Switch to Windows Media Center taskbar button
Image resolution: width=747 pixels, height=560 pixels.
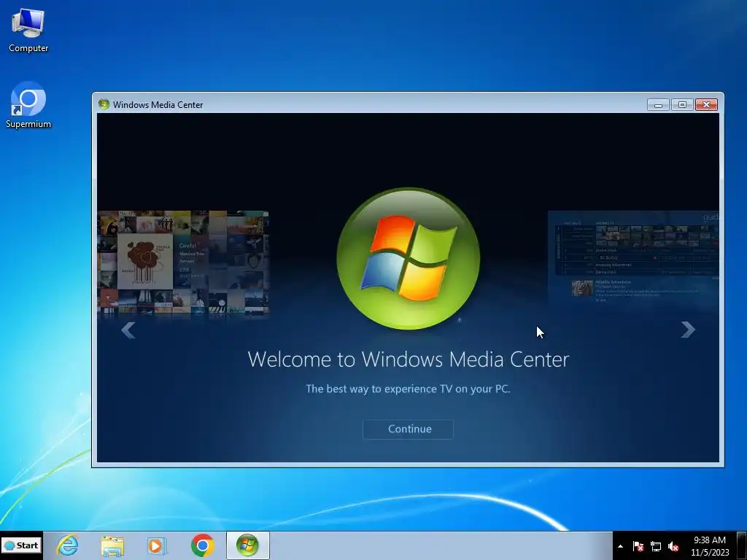pyautogui.click(x=248, y=545)
